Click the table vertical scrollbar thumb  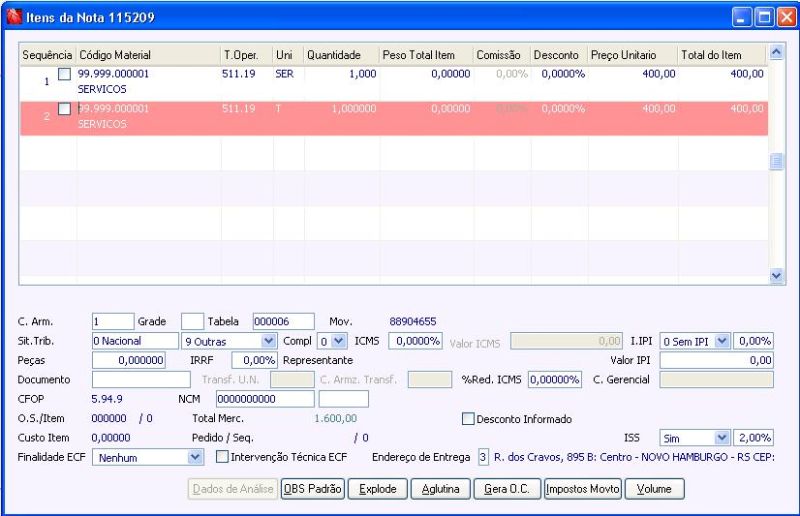(x=776, y=162)
